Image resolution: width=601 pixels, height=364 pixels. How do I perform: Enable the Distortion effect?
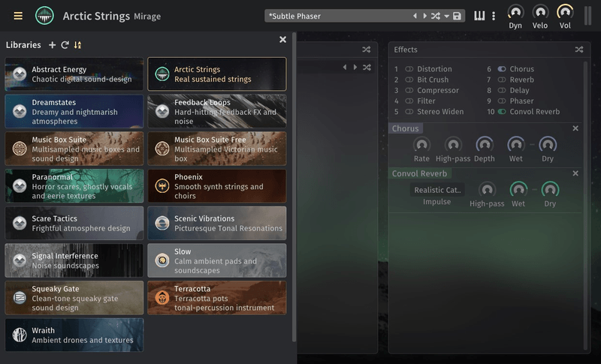[409, 69]
